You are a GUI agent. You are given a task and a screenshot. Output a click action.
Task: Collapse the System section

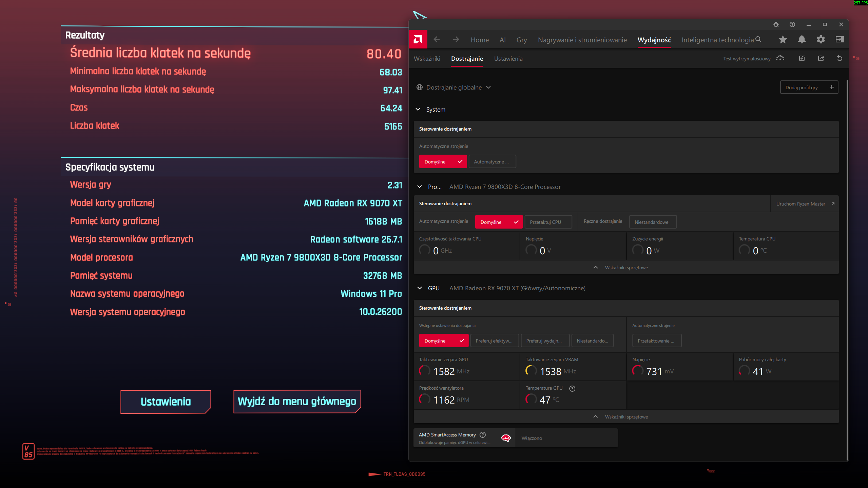[418, 109]
